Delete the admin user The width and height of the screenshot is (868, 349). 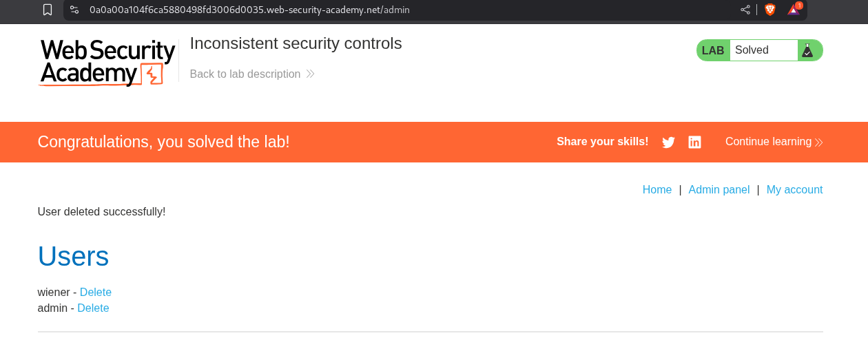(x=93, y=308)
